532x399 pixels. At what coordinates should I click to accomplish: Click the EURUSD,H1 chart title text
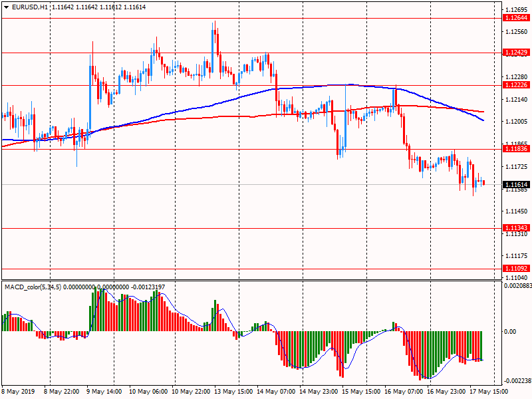pyautogui.click(x=25, y=7)
